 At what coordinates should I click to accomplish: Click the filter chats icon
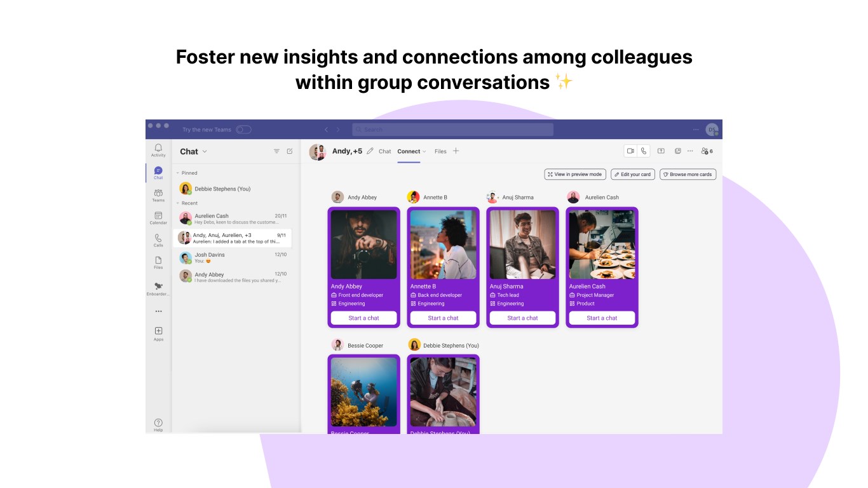276,151
